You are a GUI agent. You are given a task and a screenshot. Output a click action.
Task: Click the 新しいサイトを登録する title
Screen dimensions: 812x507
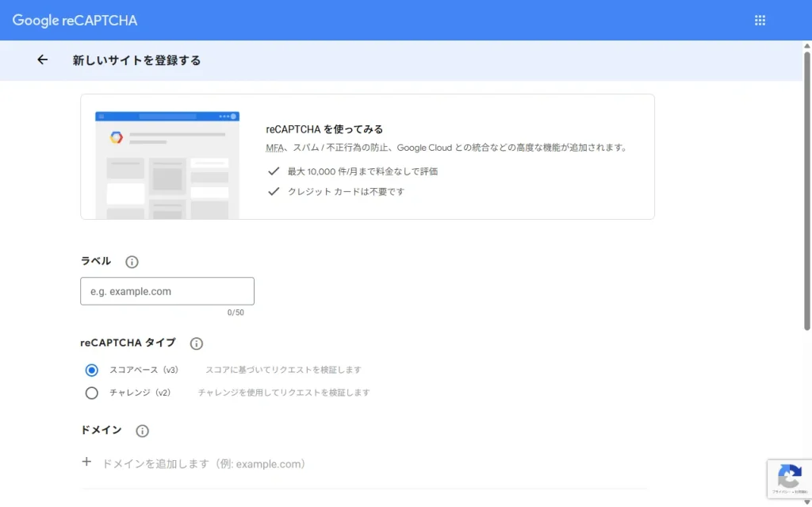point(136,60)
